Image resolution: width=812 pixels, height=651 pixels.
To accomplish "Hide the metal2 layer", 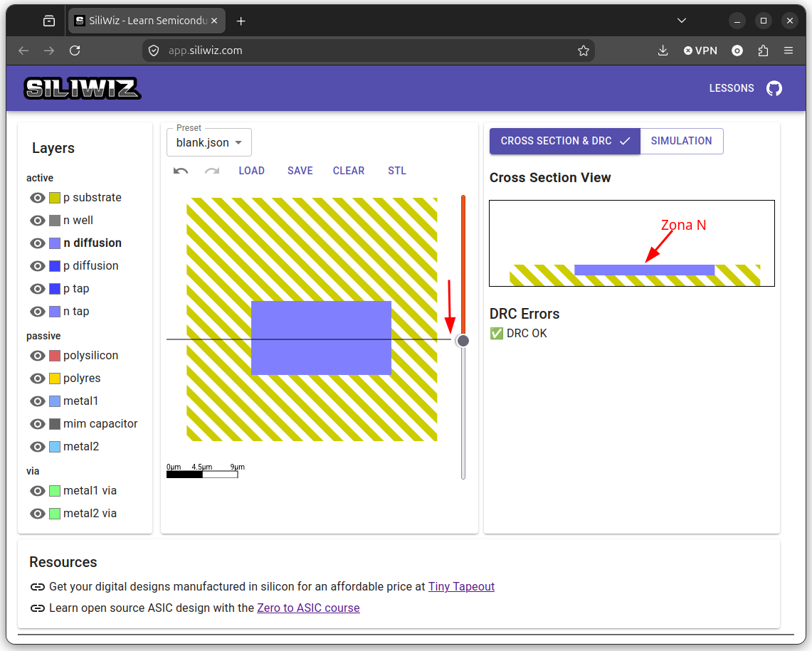I will [x=37, y=447].
